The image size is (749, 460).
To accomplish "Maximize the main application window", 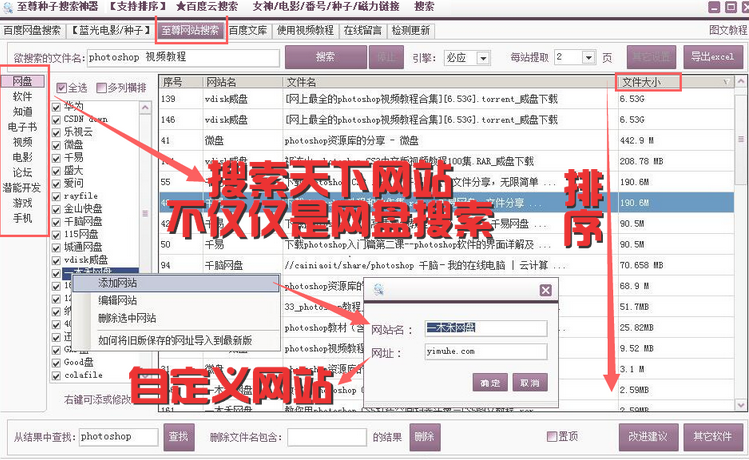I will [x=730, y=7].
